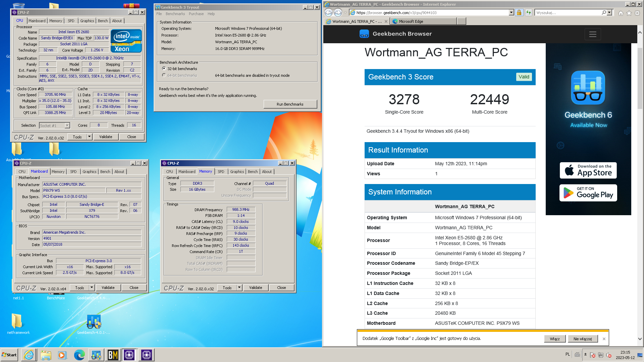Click Close in Mainboard CPU-Z window
Viewport: 644px width, 362px height.
coord(134,288)
